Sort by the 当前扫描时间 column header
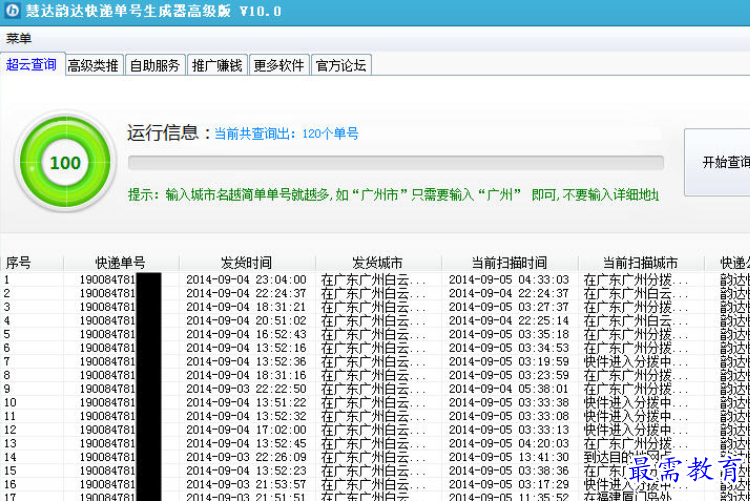Screen dimensions: 750x501 (509, 263)
